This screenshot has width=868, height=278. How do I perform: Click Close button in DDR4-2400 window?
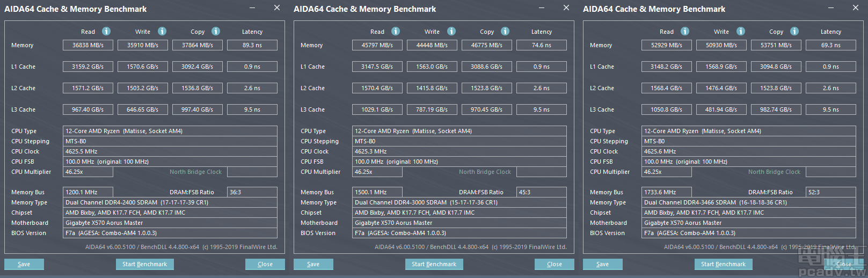[x=265, y=264]
